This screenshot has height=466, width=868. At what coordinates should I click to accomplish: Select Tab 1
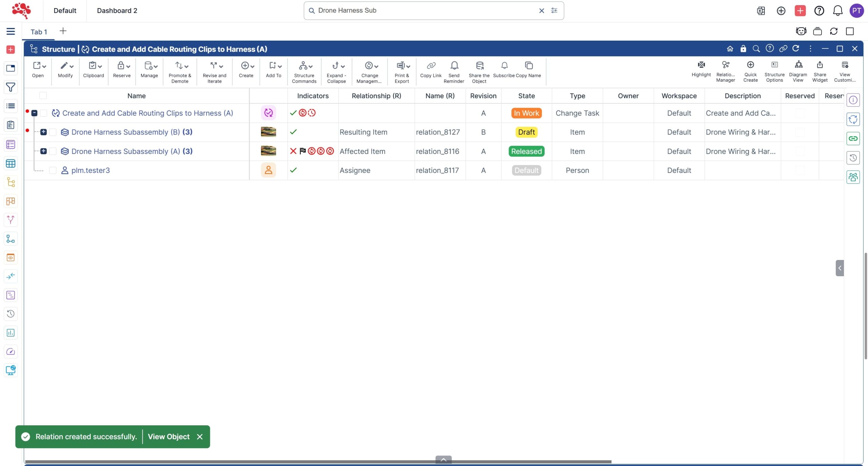pyautogui.click(x=39, y=32)
